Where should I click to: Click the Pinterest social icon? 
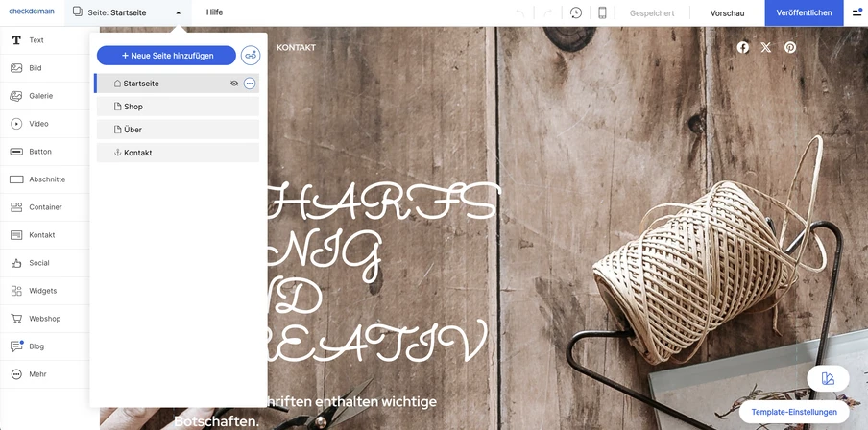[x=790, y=47]
